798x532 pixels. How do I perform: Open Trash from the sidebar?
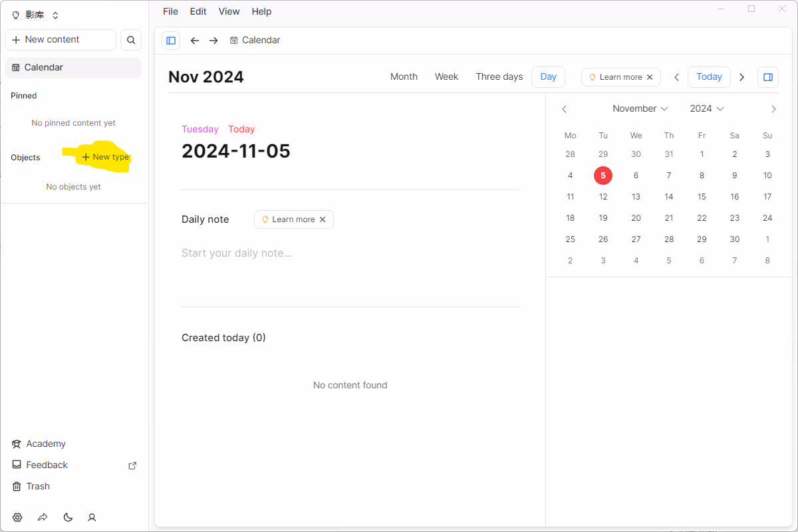[38, 486]
